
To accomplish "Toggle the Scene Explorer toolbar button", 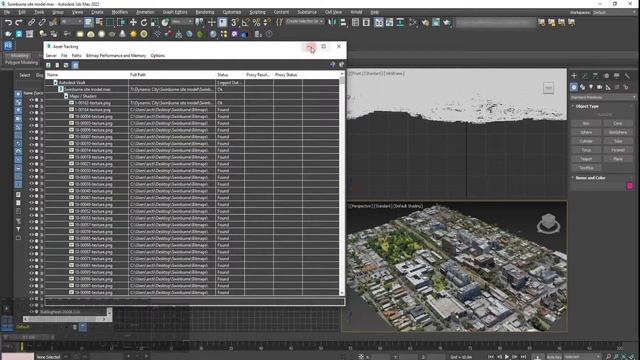I will [x=355, y=22].
